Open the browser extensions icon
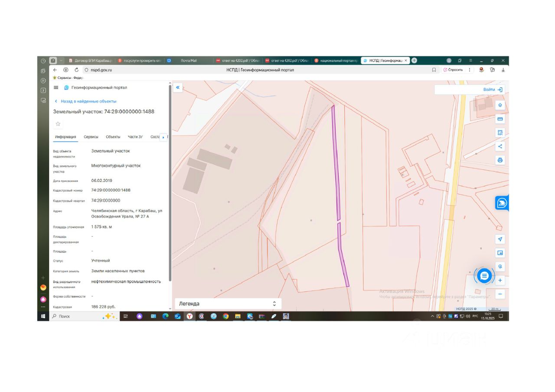Screen dimensions: 555x392 [x=493, y=70]
